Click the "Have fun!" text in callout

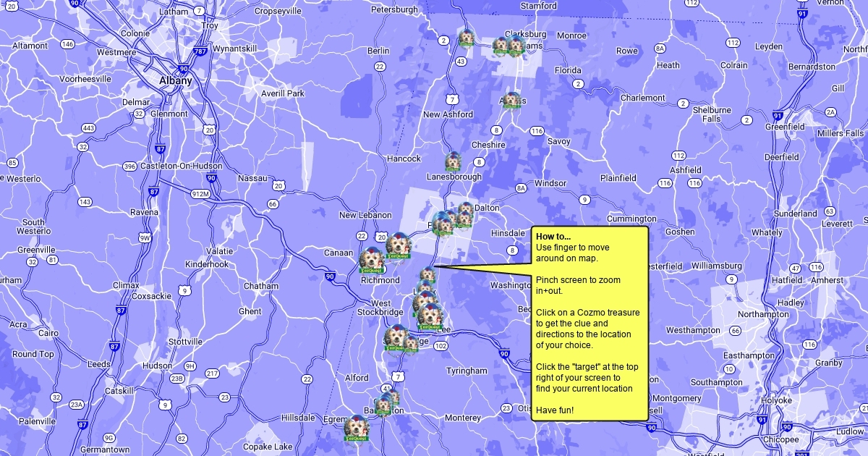pos(555,410)
